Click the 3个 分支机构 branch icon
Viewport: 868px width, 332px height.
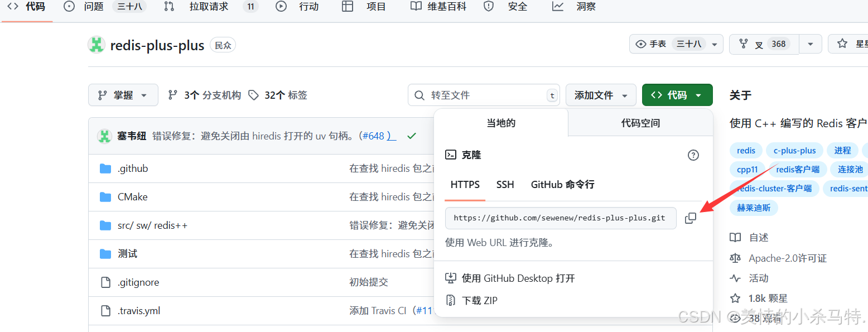pyautogui.click(x=173, y=95)
